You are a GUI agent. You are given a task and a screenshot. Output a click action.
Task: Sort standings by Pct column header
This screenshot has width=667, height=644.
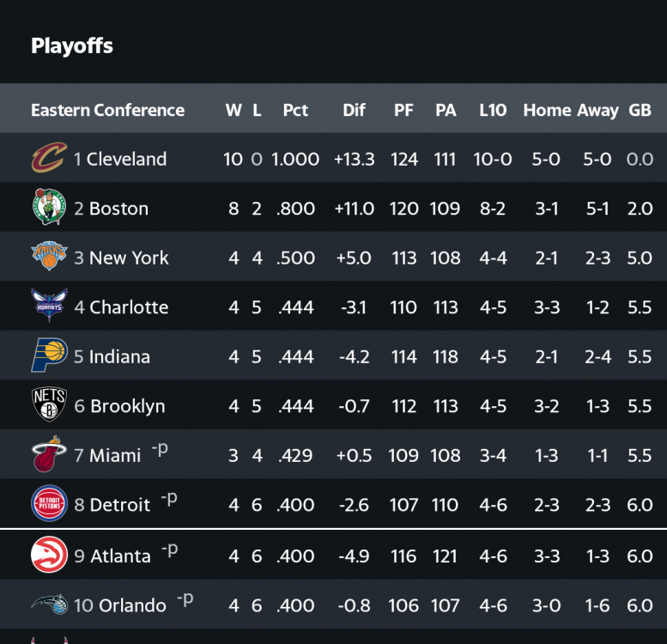click(295, 110)
